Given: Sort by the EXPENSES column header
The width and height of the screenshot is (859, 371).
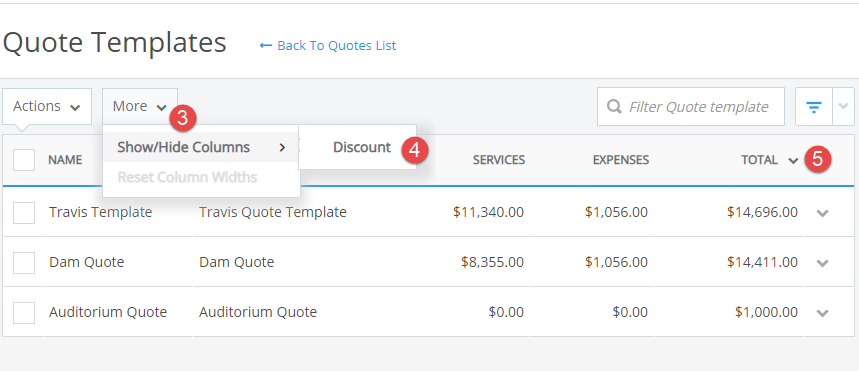Looking at the screenshot, I should click(621, 160).
